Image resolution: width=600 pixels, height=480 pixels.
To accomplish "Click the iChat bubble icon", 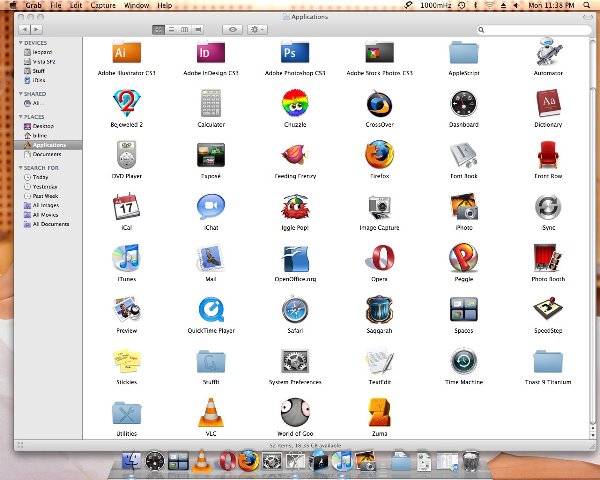I will [x=211, y=206].
